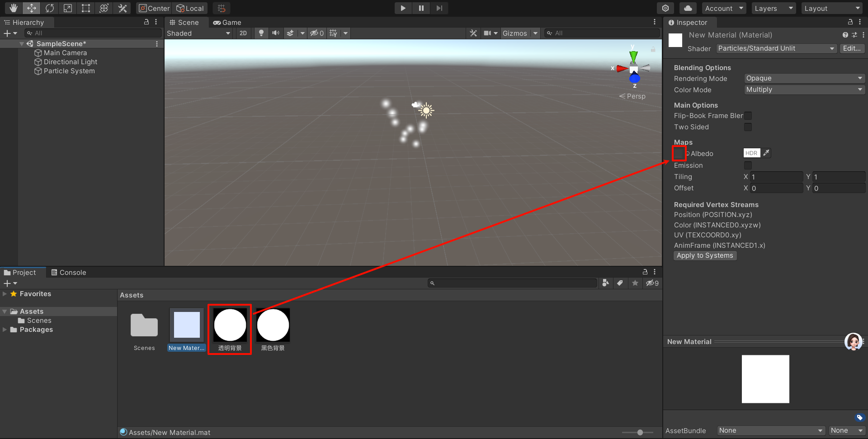The width and height of the screenshot is (868, 439).
Task: Switch to the Console tab
Action: (x=69, y=272)
